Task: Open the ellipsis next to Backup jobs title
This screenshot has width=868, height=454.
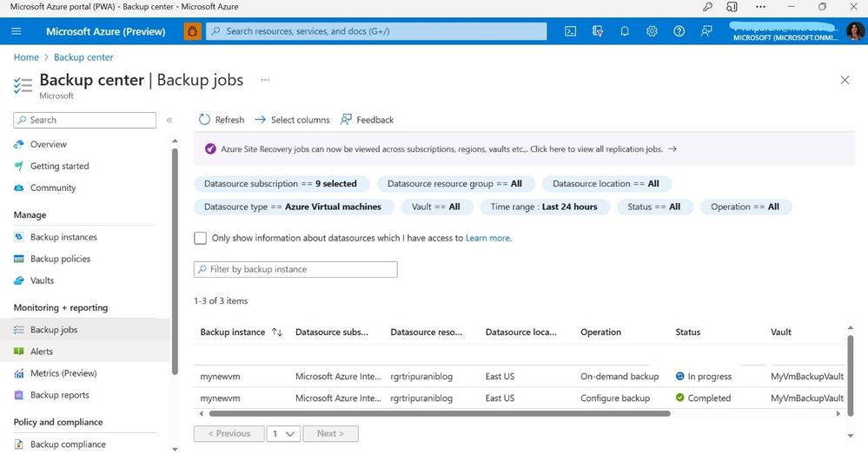Action: (265, 80)
